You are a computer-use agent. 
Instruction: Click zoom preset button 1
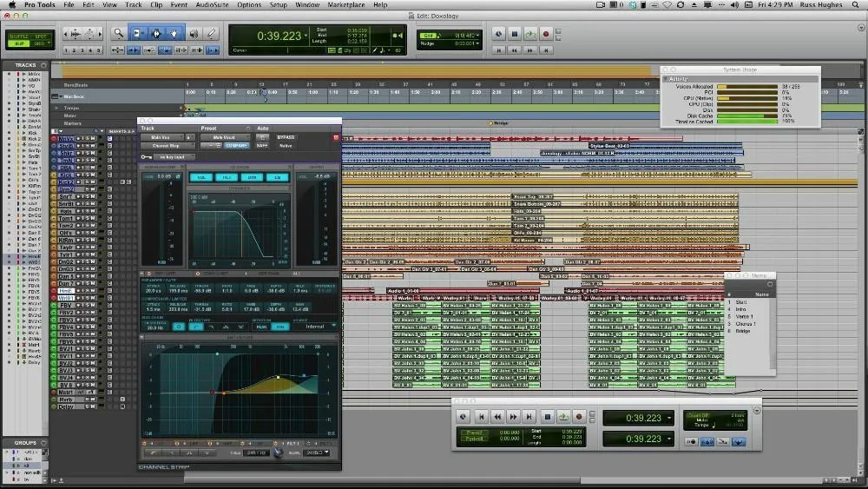pos(66,50)
